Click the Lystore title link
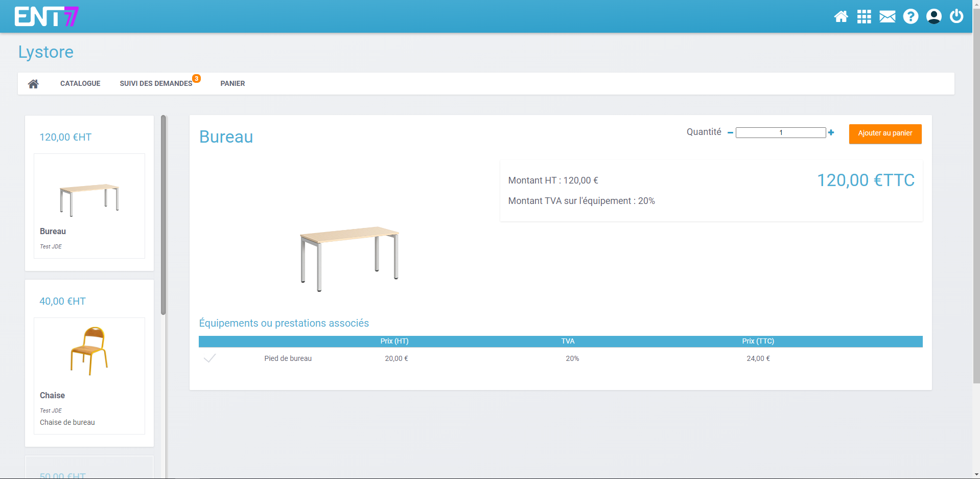Screen dimensions: 980x479 tap(46, 52)
